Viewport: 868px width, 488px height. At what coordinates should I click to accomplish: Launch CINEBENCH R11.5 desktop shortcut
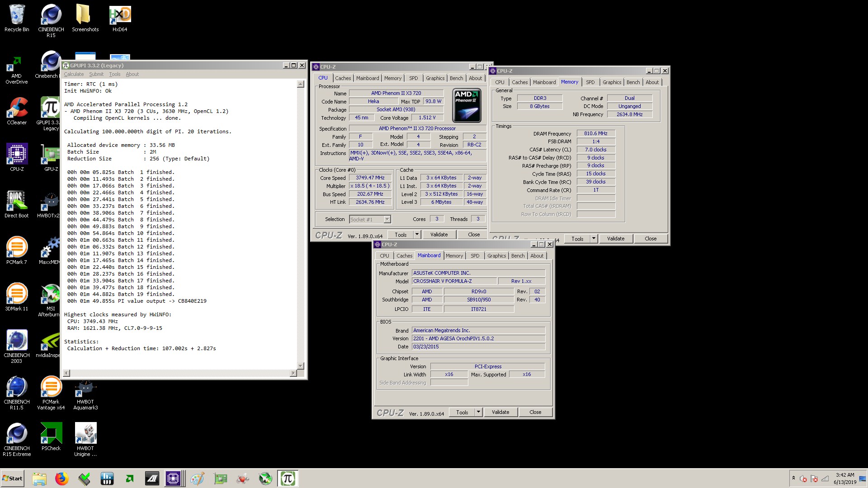[x=17, y=393]
